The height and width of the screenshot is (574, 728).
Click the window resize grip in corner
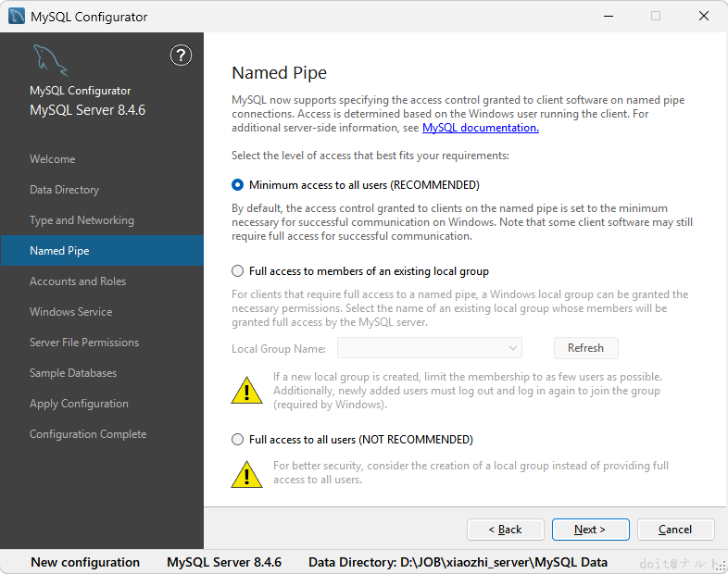pos(720,566)
